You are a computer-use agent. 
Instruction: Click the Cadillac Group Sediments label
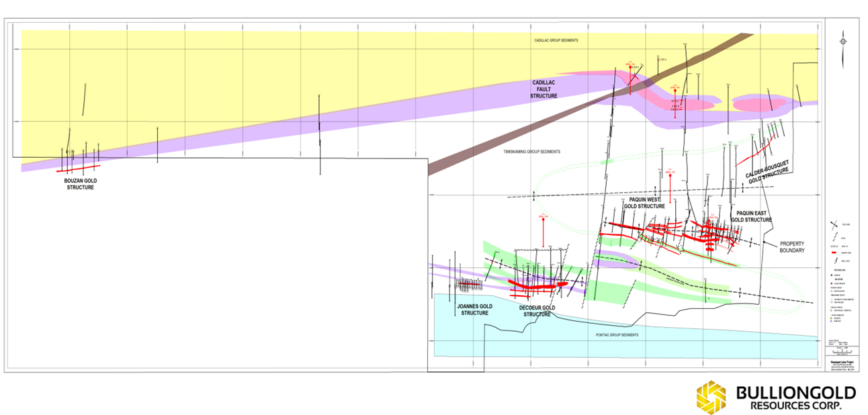point(556,40)
